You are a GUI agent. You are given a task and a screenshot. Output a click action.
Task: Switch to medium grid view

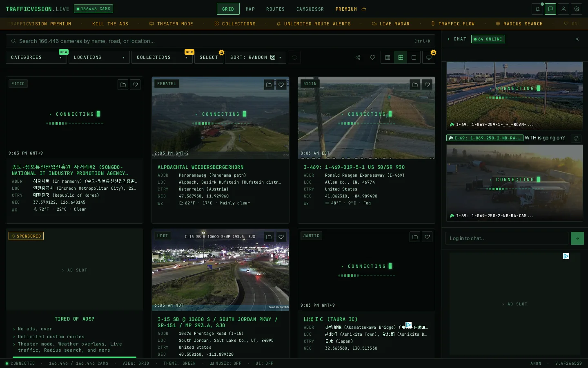pos(401,58)
